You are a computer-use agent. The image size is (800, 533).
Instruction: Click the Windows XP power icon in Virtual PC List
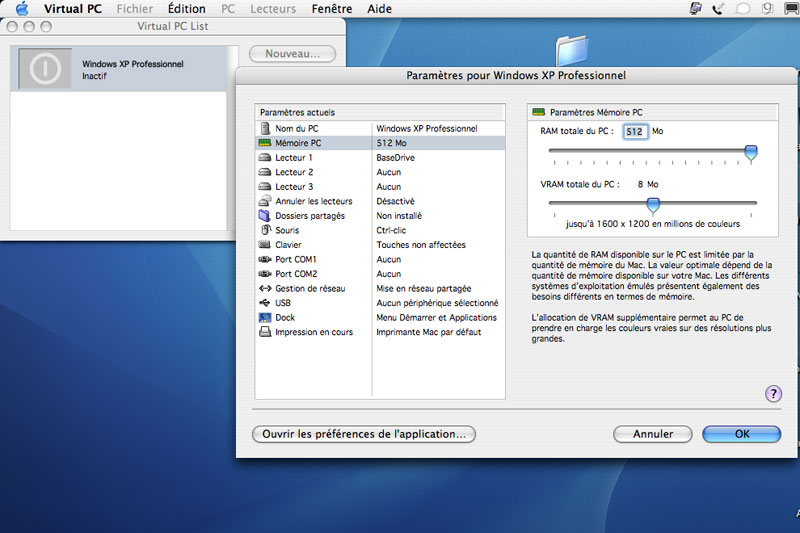pos(45,68)
